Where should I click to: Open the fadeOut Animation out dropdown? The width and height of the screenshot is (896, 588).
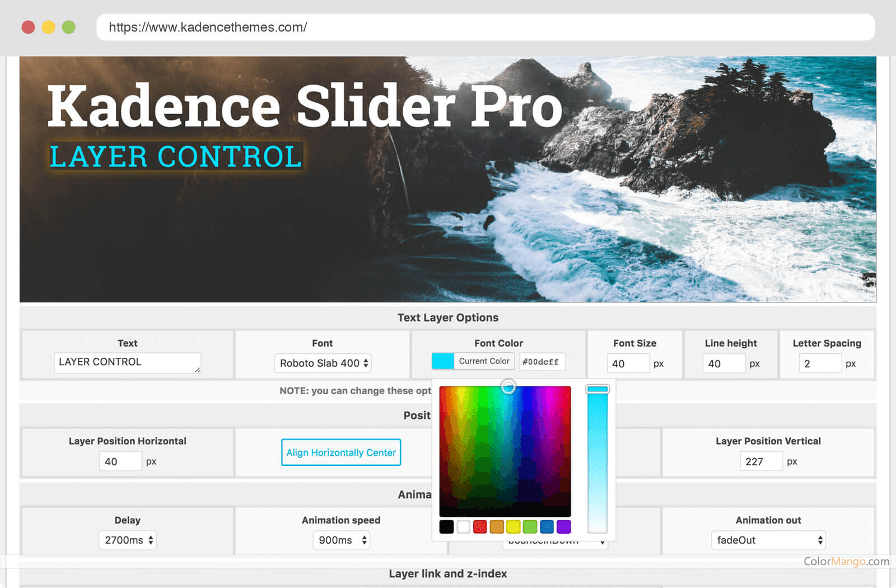coord(768,540)
